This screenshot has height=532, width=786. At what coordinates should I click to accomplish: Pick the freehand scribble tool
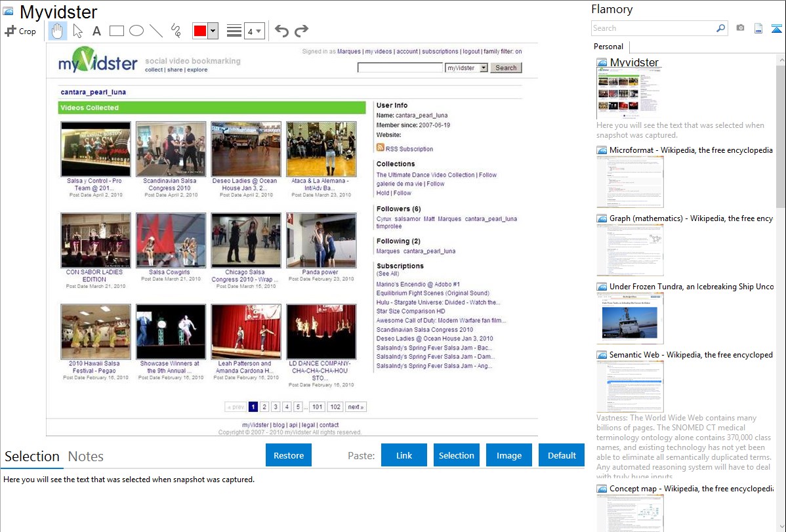click(176, 31)
